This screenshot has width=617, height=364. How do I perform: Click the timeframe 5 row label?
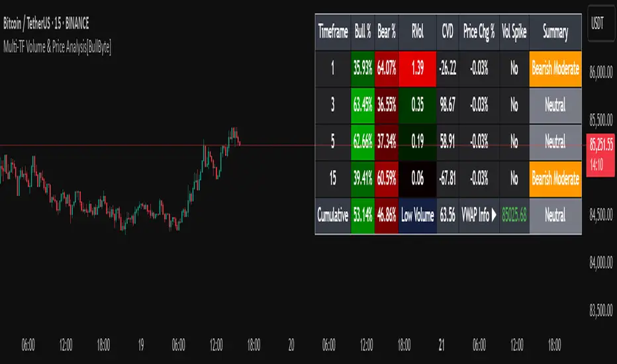point(333,142)
